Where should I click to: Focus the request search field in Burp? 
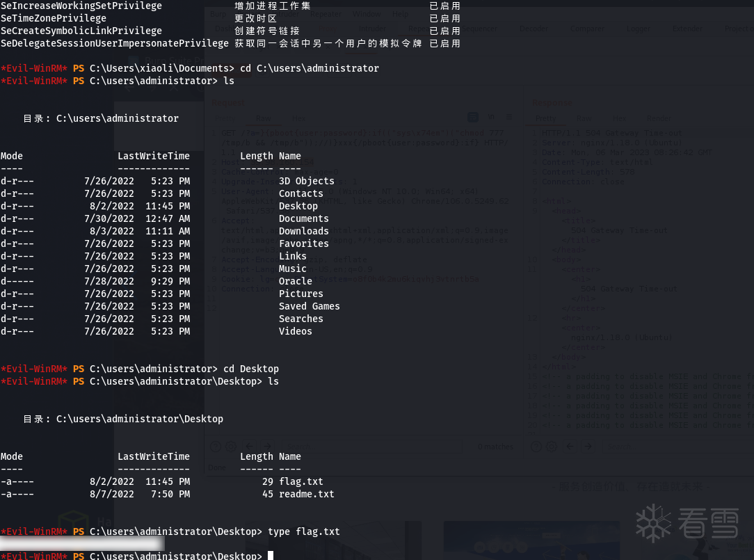372,447
